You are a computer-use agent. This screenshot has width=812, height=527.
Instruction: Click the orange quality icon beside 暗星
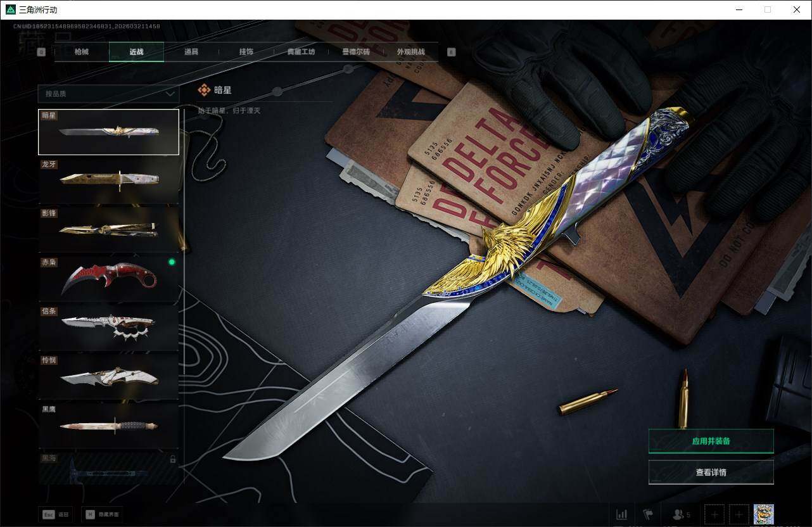click(x=204, y=91)
